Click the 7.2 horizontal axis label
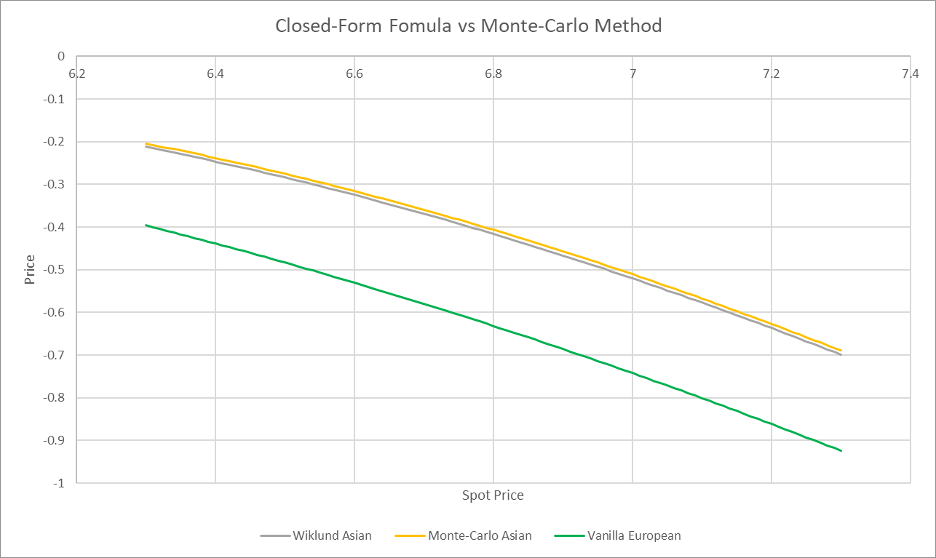936x558 pixels. (771, 74)
